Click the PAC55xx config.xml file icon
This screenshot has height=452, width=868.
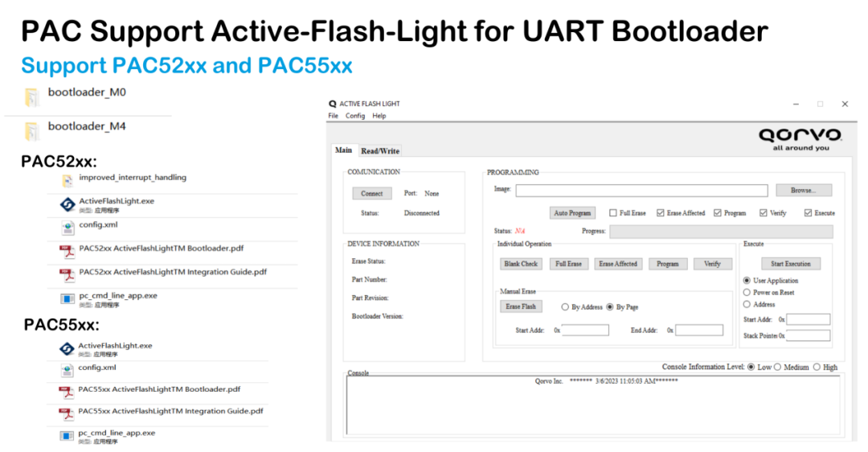coord(67,371)
